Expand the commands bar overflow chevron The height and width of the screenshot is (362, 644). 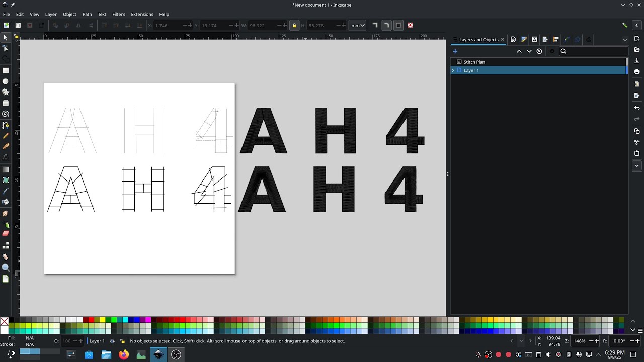[x=637, y=165]
